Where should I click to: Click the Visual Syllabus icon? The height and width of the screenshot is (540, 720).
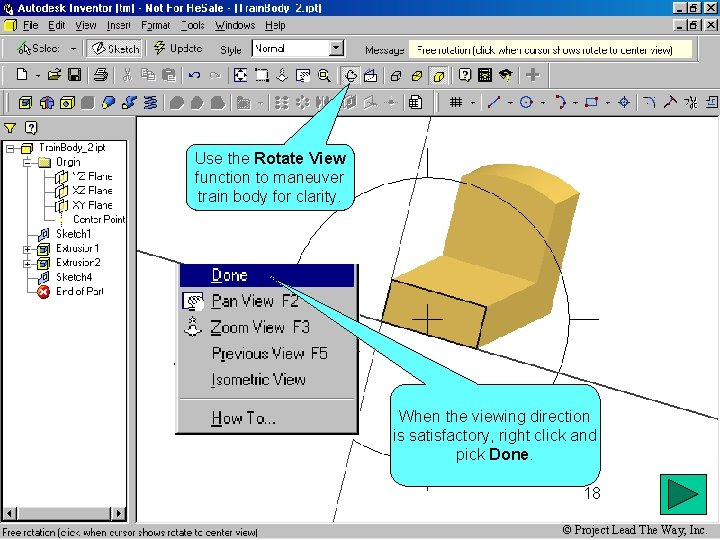tap(485, 75)
